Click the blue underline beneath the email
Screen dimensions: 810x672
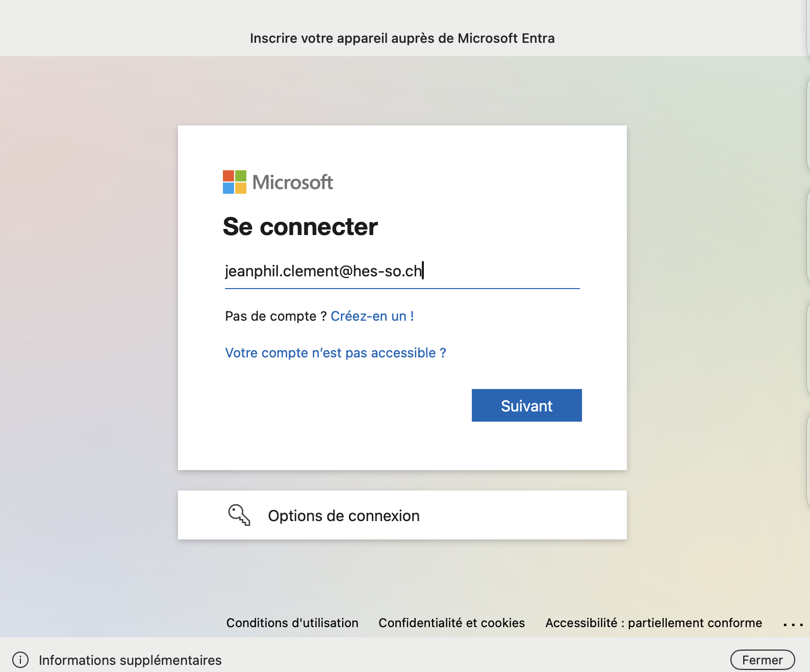402,289
